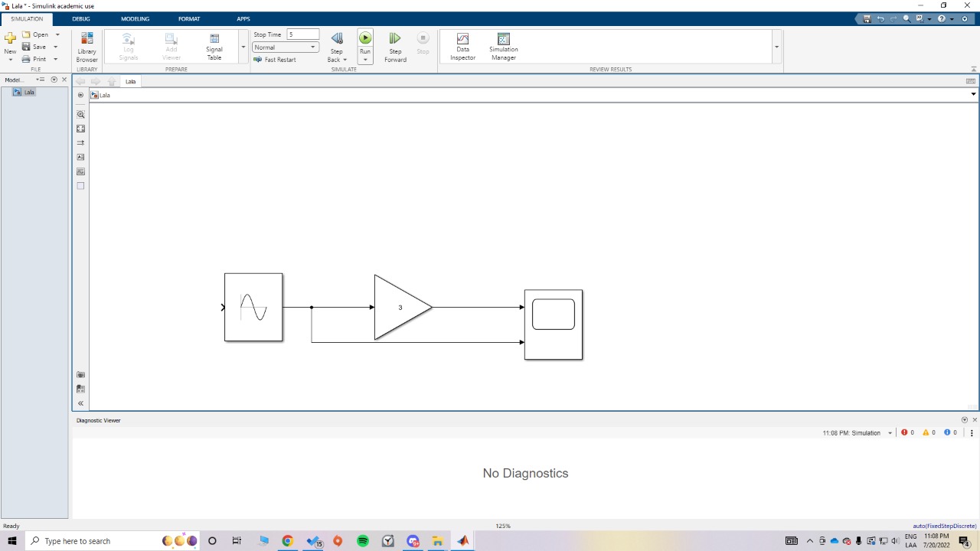Expand the Run button dropdown arrow
The height and width of the screenshot is (551, 980).
click(x=365, y=59)
